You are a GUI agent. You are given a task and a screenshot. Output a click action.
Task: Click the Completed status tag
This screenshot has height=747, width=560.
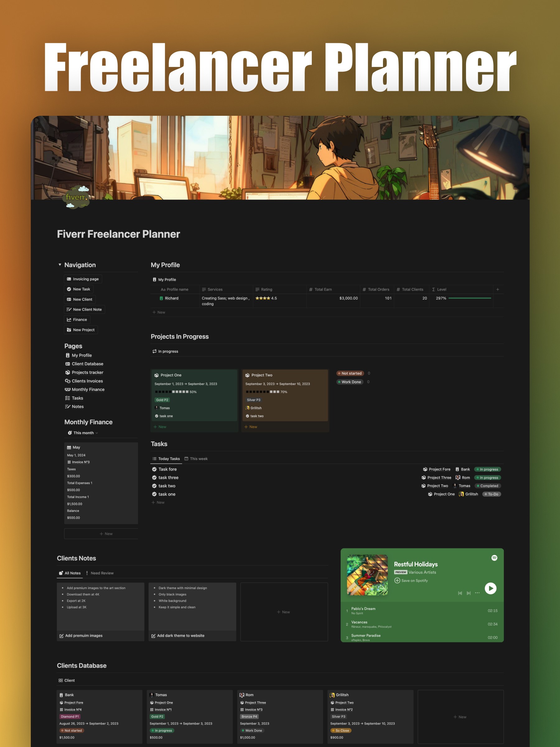point(488,486)
